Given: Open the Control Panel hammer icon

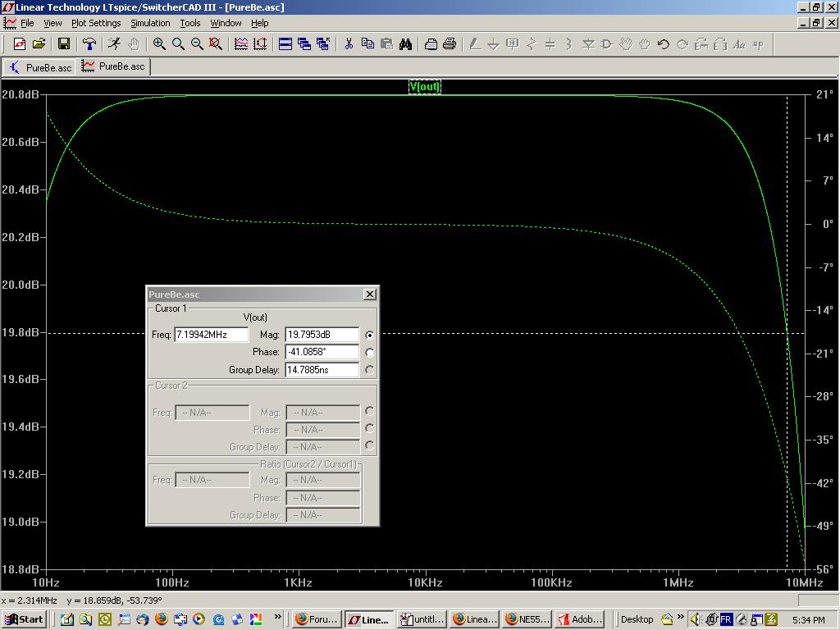Looking at the screenshot, I should (89, 44).
